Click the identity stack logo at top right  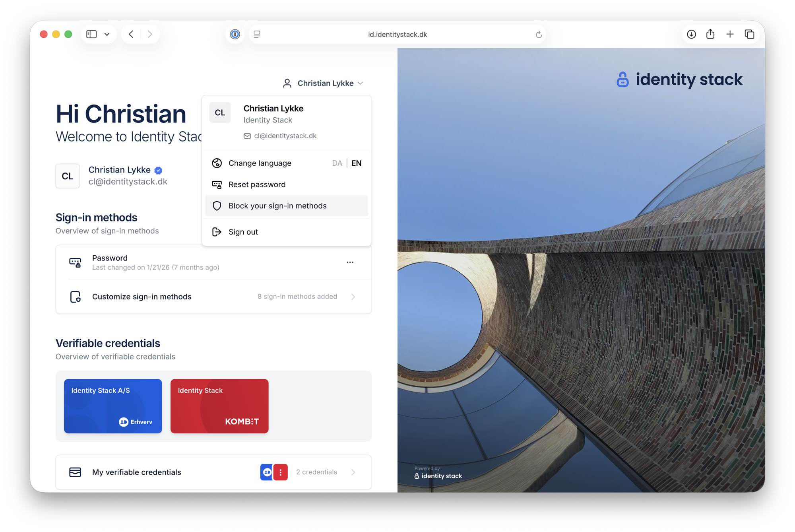click(679, 80)
